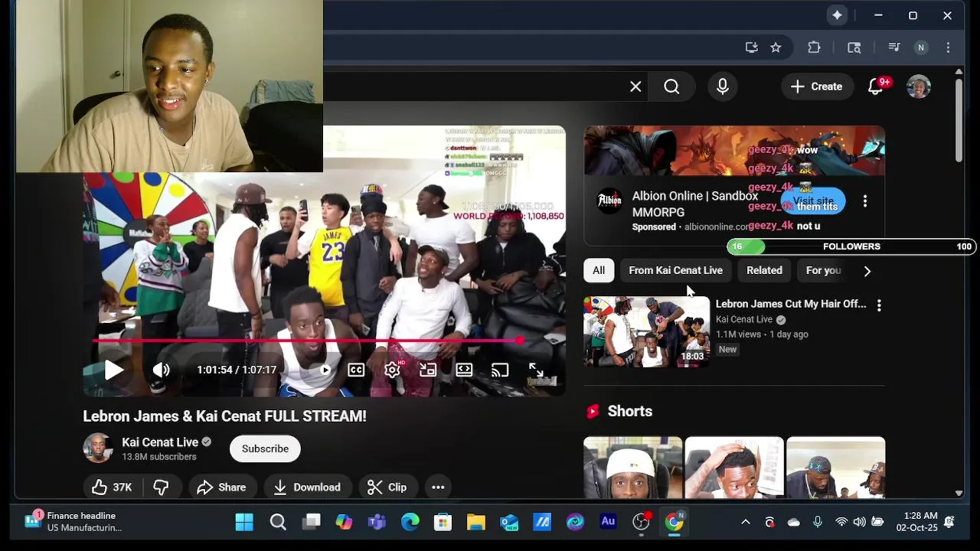Enable miniplayer mode

pos(428,370)
